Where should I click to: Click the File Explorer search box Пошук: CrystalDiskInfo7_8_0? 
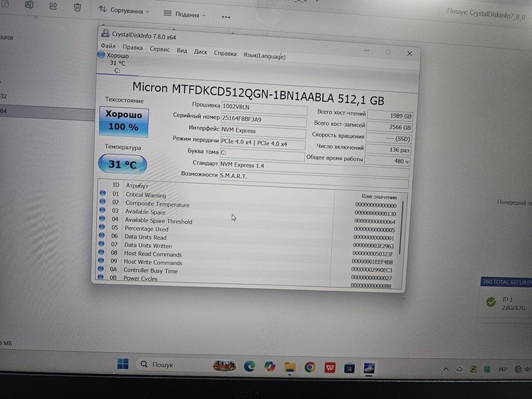(486, 14)
